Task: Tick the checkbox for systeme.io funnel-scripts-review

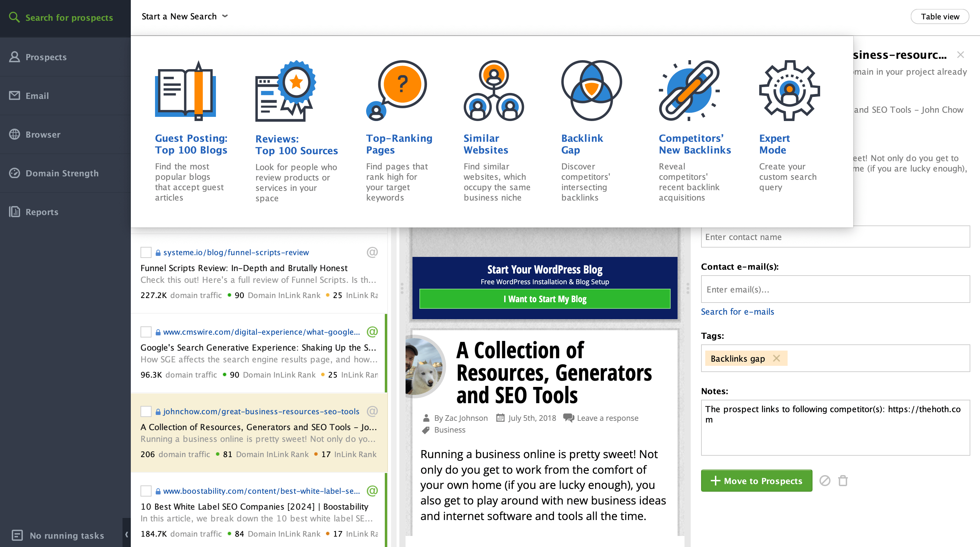Action: [x=146, y=252]
